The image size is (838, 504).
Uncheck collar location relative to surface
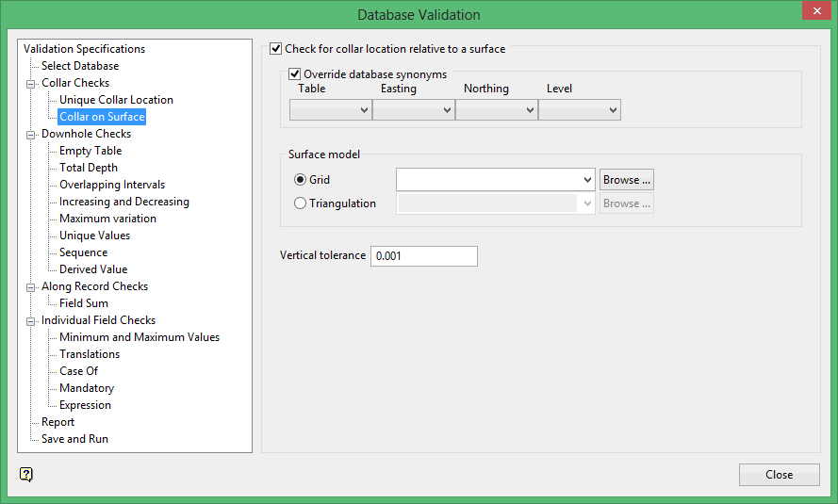coord(276,49)
